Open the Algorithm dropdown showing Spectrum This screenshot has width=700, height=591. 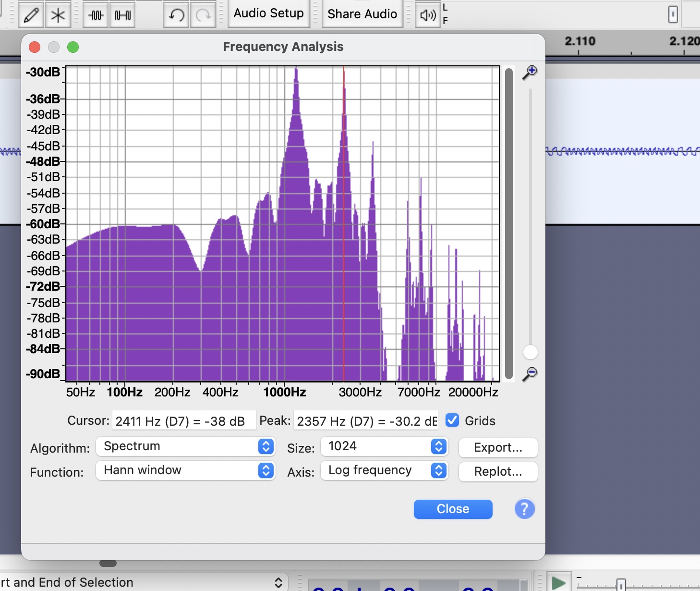point(186,446)
